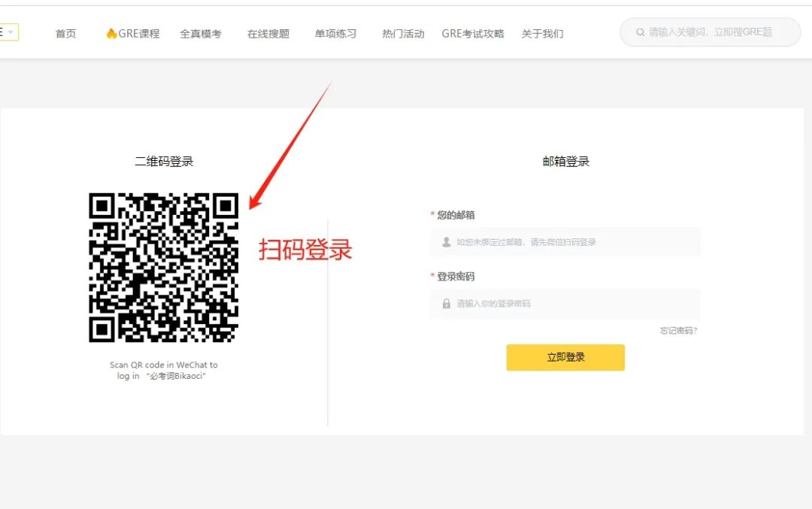This screenshot has height=509, width=812.
Task: Click the lock icon in password field
Action: click(447, 304)
